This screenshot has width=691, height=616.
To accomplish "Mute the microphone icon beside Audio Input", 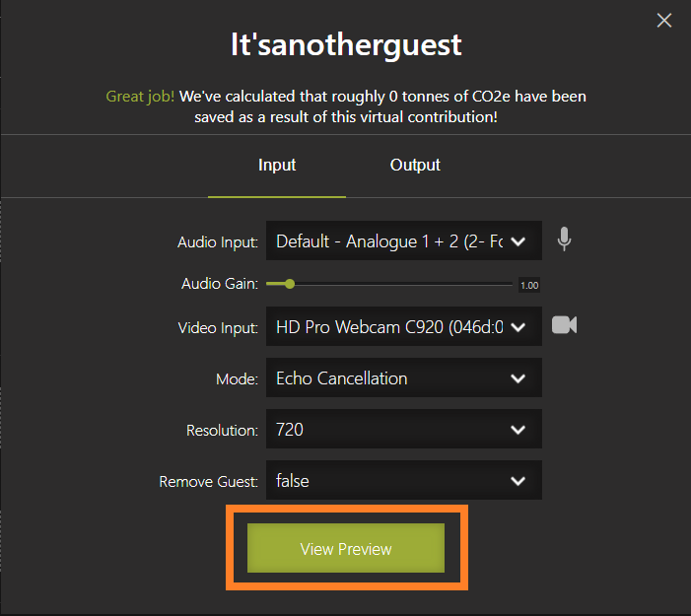I will click(564, 240).
